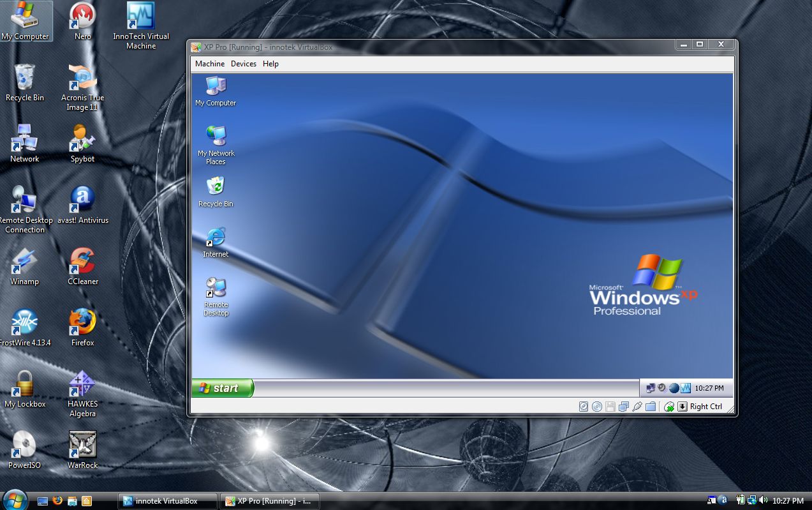812x510 pixels.
Task: Open the Vista Start orb
Action: (x=15, y=500)
